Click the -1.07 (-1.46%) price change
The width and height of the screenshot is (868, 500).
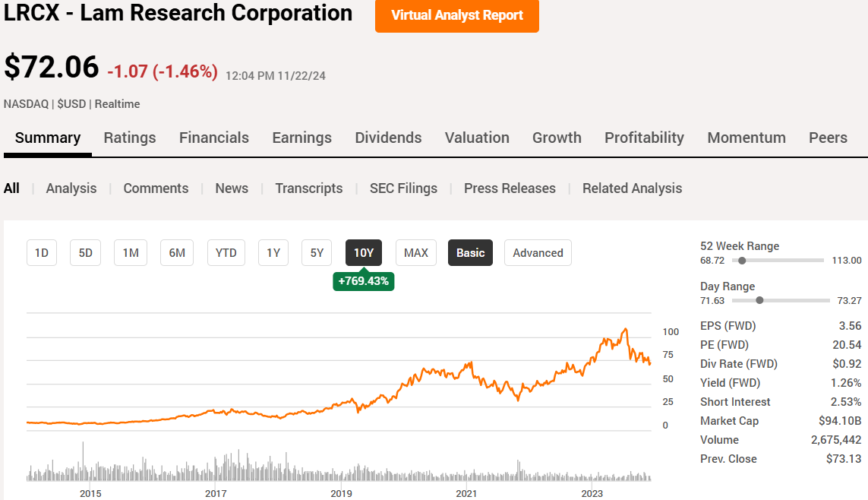coord(163,71)
